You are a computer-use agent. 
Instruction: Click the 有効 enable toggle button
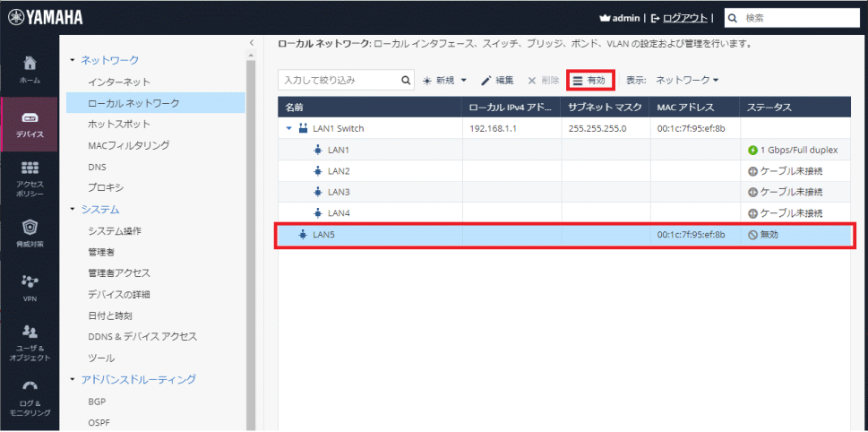coord(589,81)
